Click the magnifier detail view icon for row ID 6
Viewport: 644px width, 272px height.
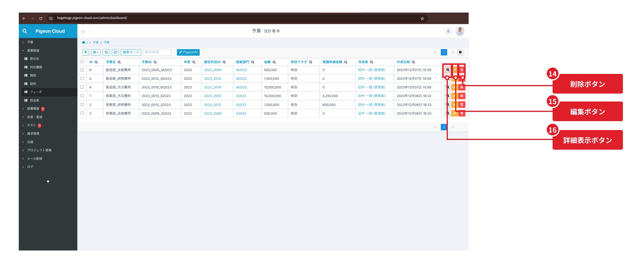pyautogui.click(x=447, y=70)
